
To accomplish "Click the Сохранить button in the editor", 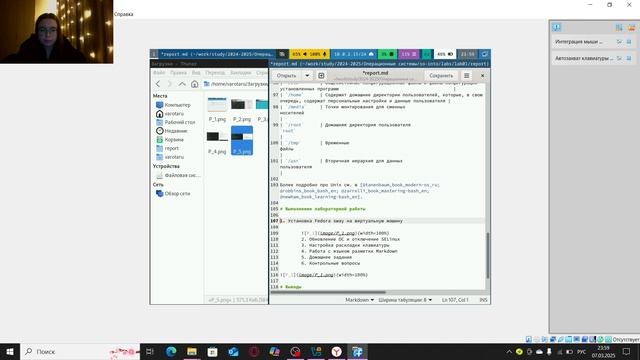I will (x=441, y=76).
